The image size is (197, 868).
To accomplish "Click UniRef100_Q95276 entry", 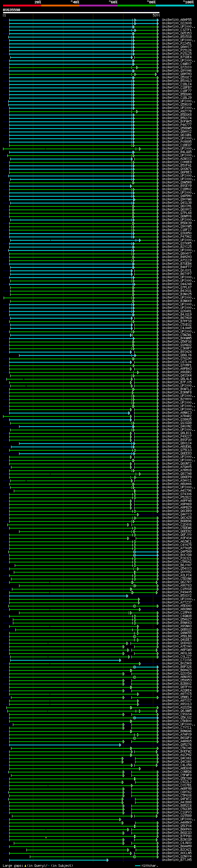I will (177, 745).
